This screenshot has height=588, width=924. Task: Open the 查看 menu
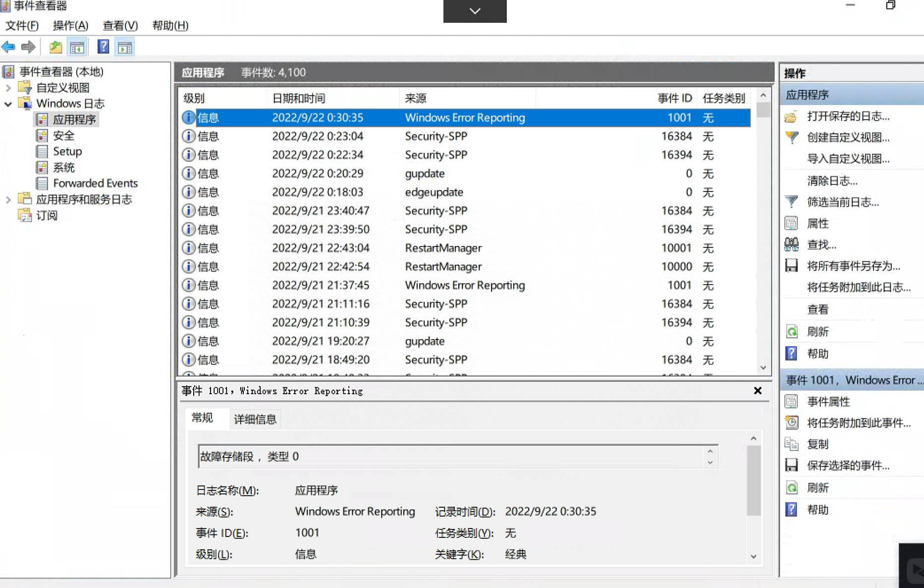(x=119, y=25)
